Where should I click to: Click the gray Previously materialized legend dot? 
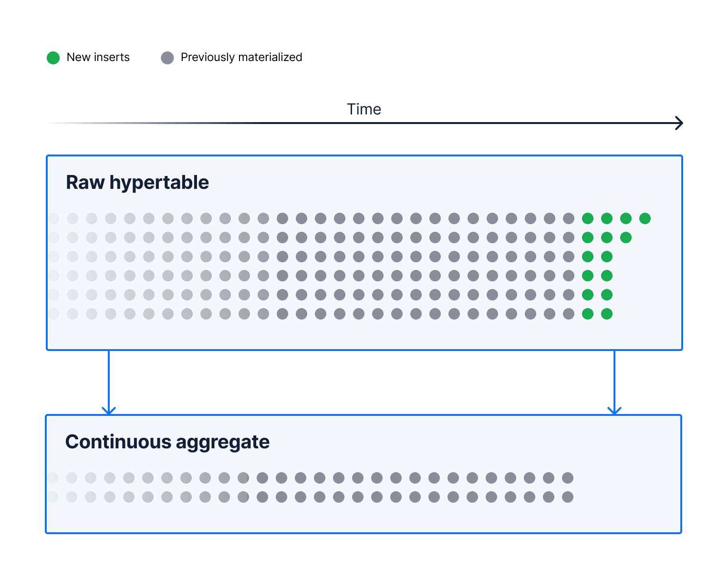pyautogui.click(x=167, y=58)
